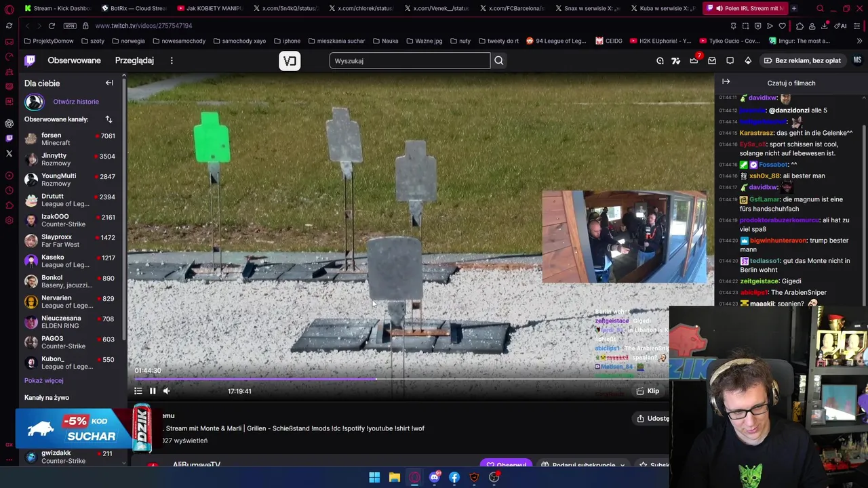Click the bookmark heart icon in address bar
The width and height of the screenshot is (868, 488).
pos(782,26)
